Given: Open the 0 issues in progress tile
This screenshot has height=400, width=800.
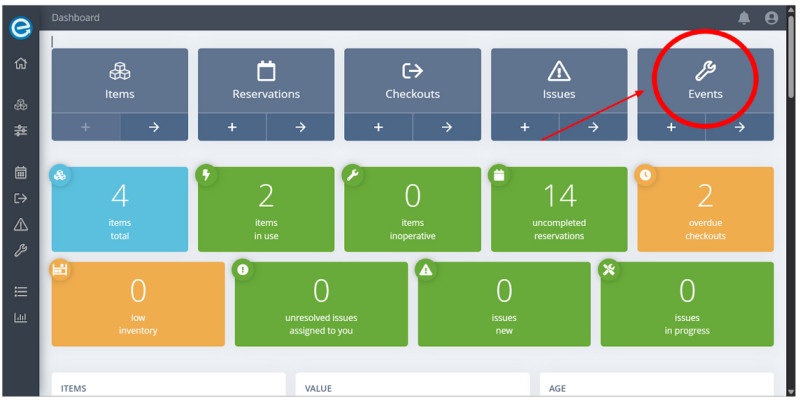Looking at the screenshot, I should click(687, 304).
